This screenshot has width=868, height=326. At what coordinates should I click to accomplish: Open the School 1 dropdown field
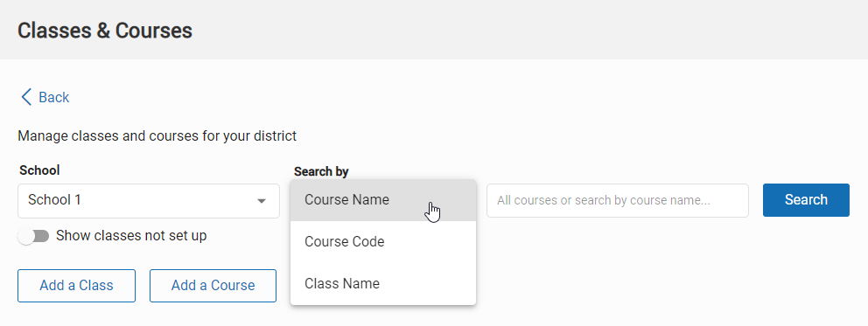pos(149,200)
